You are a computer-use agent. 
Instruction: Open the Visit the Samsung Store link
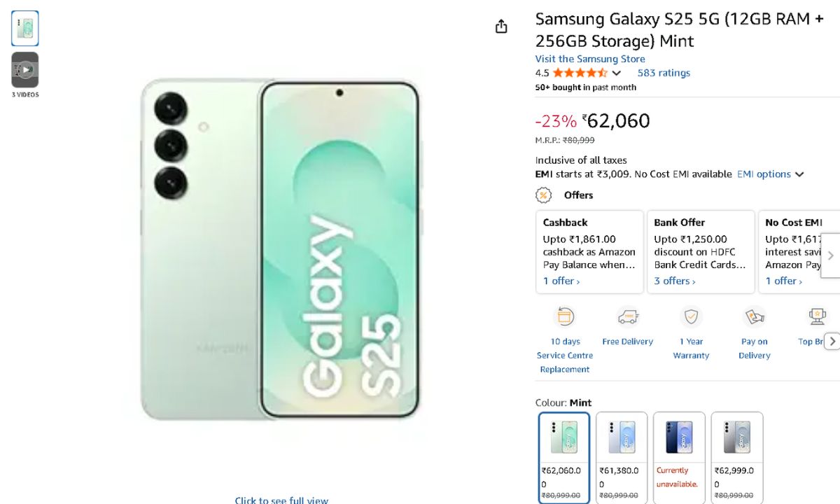point(590,59)
